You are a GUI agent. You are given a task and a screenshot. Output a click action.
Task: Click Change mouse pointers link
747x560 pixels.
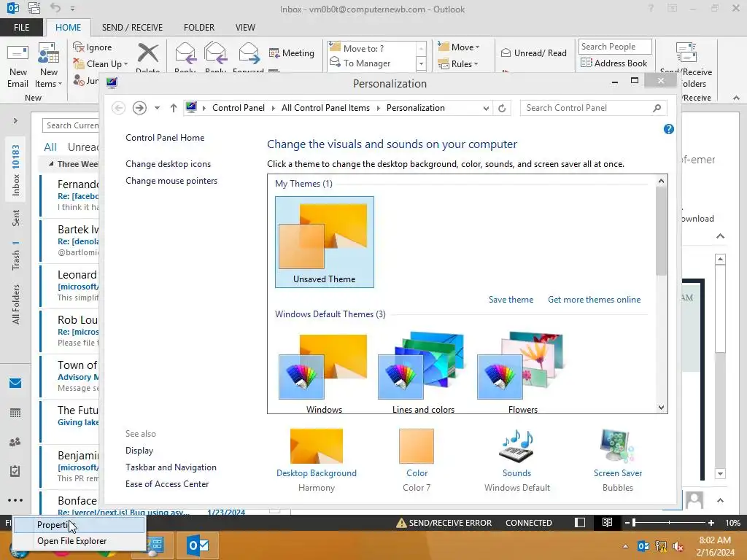point(171,181)
